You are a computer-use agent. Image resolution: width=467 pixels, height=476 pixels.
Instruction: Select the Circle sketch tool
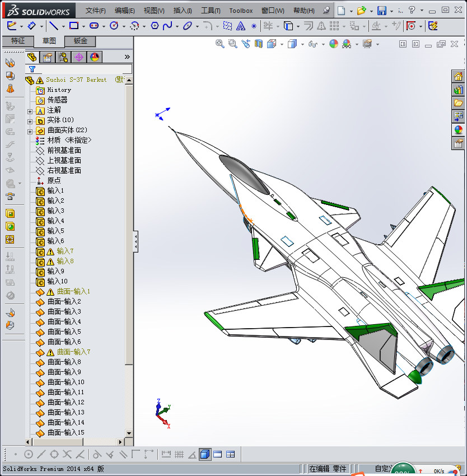pos(114,26)
